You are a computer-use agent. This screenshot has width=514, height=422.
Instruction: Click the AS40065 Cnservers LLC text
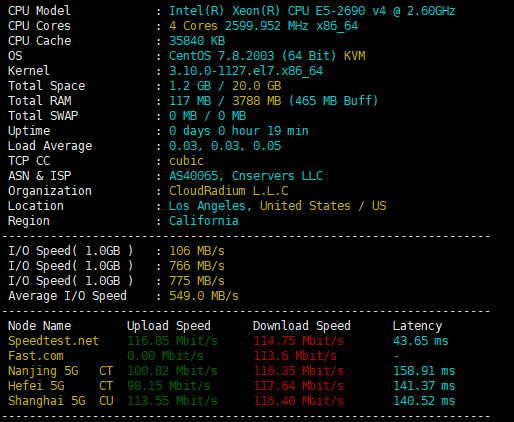(x=246, y=176)
